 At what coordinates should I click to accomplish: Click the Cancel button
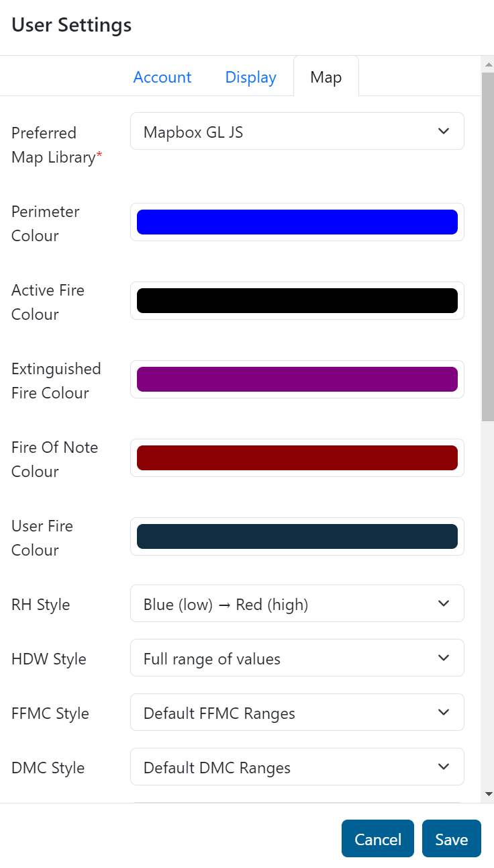377,839
